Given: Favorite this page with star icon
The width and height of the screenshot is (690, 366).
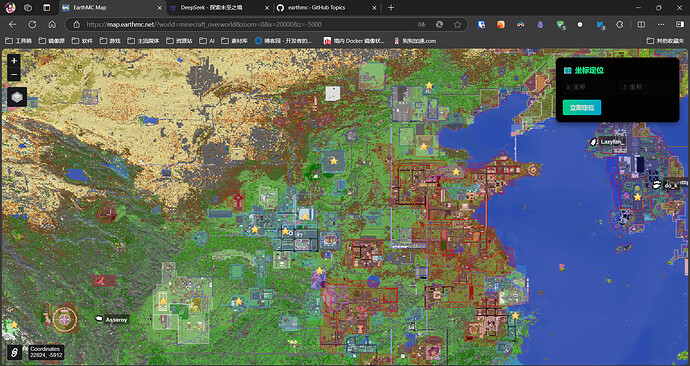Looking at the screenshot, I should coord(457,25).
